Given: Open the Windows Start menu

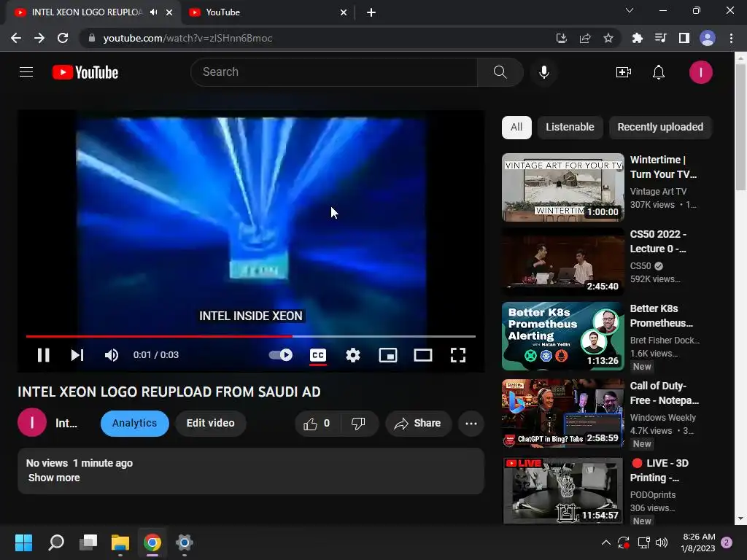Looking at the screenshot, I should 24,542.
